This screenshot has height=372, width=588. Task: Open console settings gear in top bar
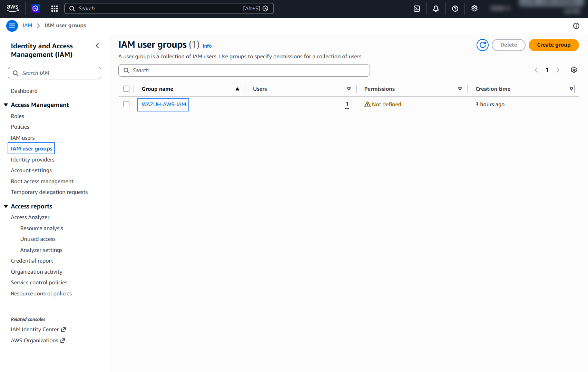[474, 9]
